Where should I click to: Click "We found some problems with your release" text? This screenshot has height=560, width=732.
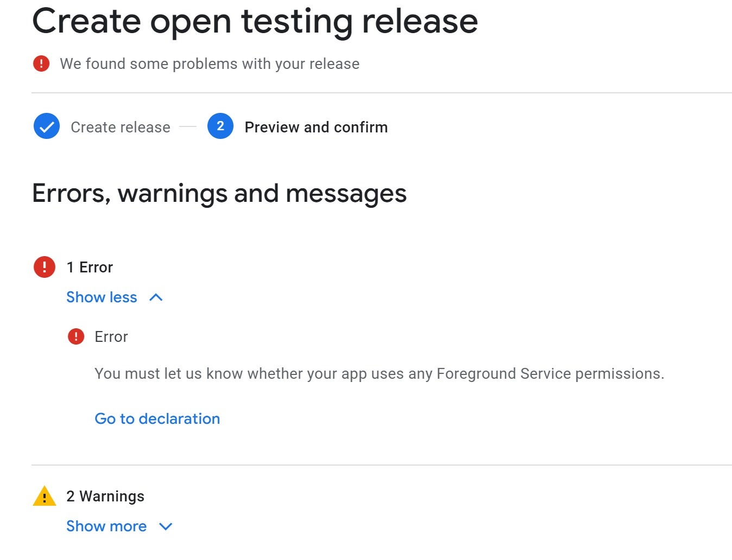(x=210, y=64)
